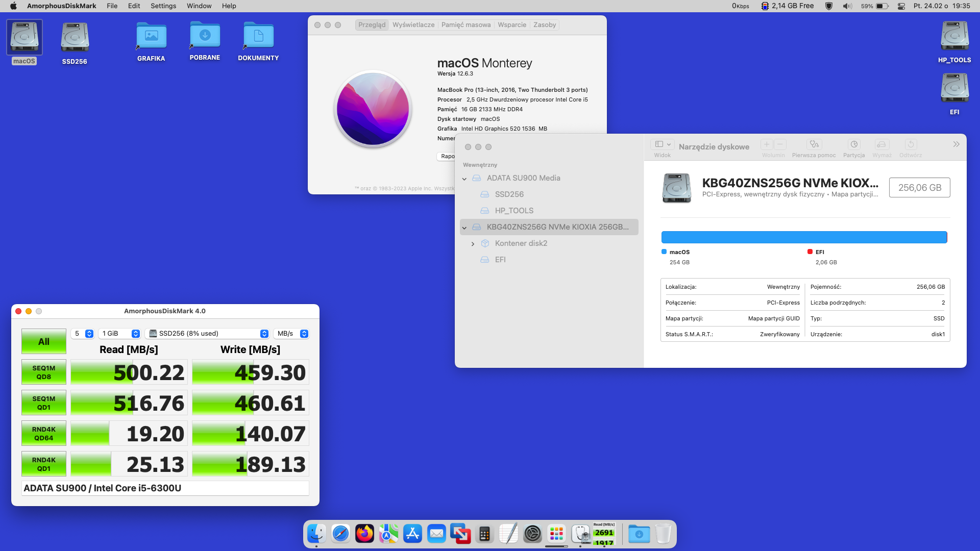This screenshot has height=551, width=980.
Task: Run SEQ1M QD8 benchmark
Action: coord(44,372)
